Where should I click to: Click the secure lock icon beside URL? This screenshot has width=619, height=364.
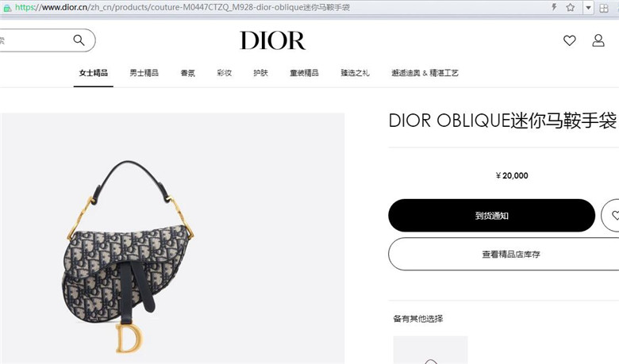6,8
